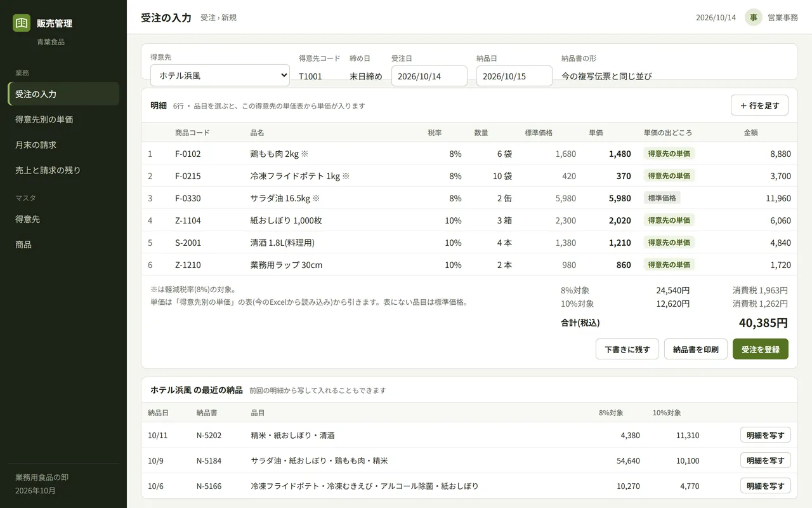Screen dimensions: 812x508
Task: Click the 消費税 1,262円 value
Action: (760, 304)
